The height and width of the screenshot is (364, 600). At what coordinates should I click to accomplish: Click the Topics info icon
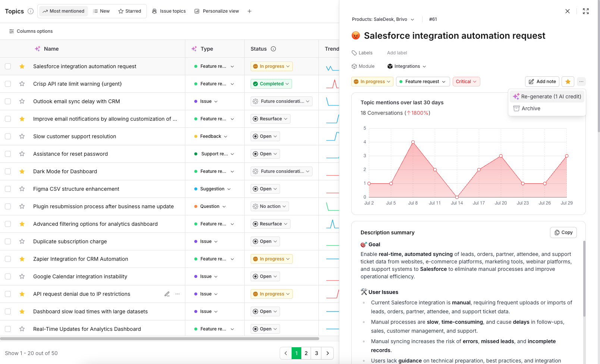pos(31,11)
